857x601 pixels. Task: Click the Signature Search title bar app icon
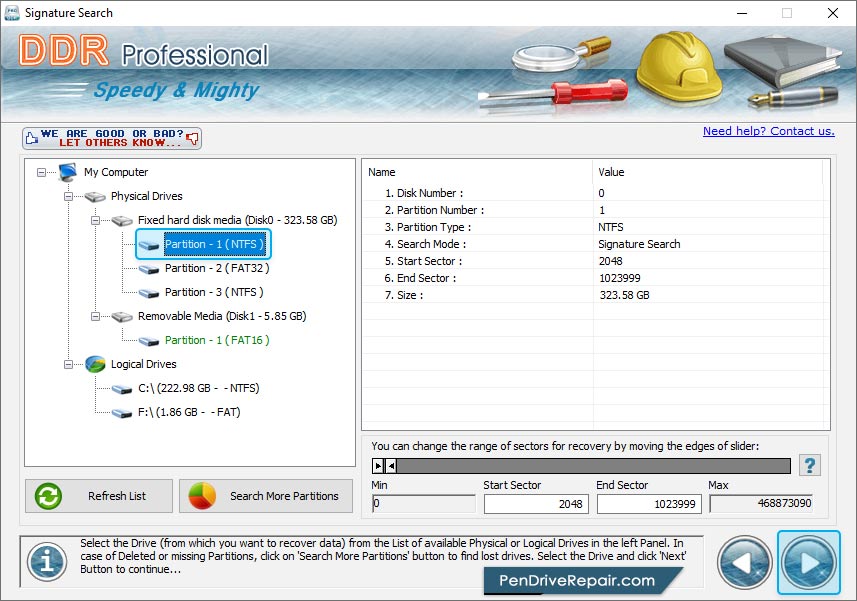click(x=11, y=13)
